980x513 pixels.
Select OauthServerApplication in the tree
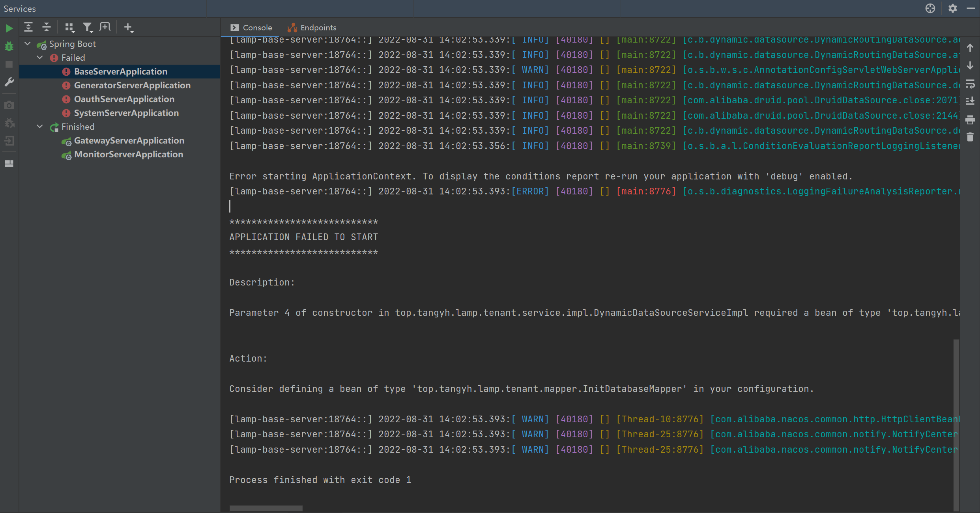[x=124, y=99]
